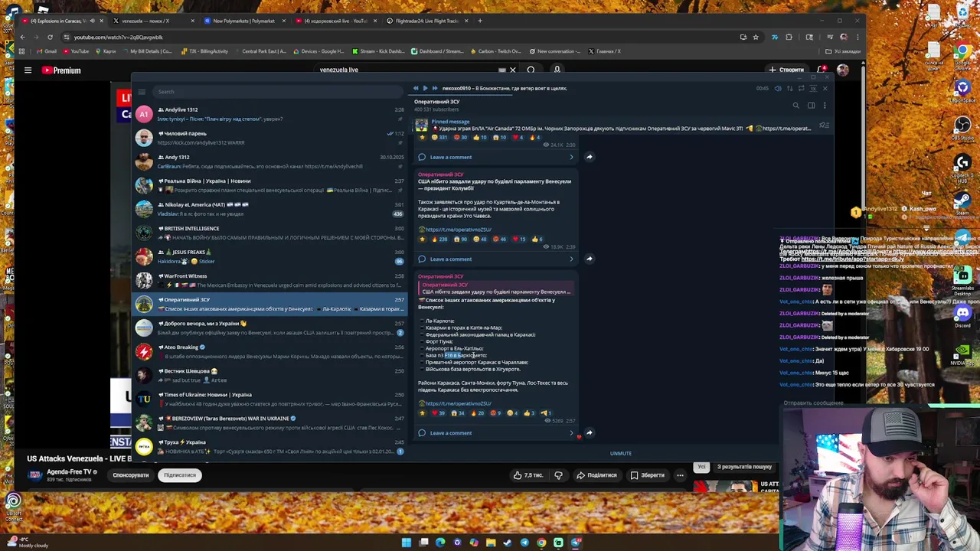Start YouTube voice search with microphone

(x=557, y=70)
